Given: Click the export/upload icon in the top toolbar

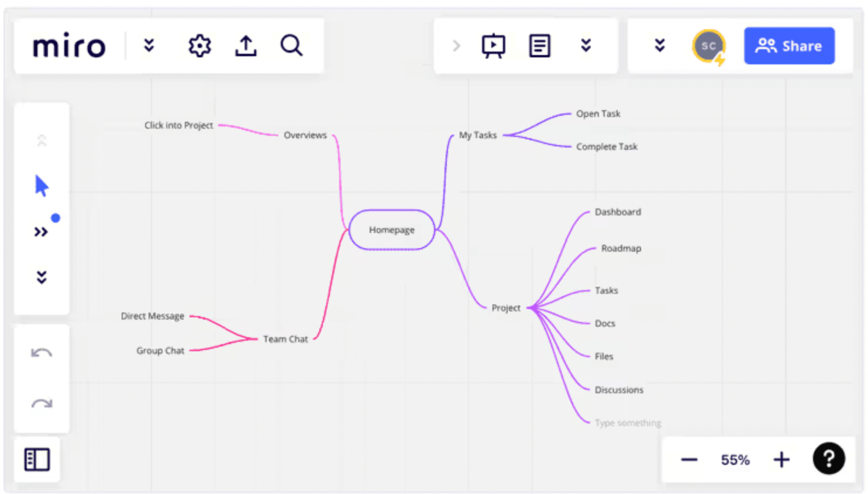Looking at the screenshot, I should 246,46.
